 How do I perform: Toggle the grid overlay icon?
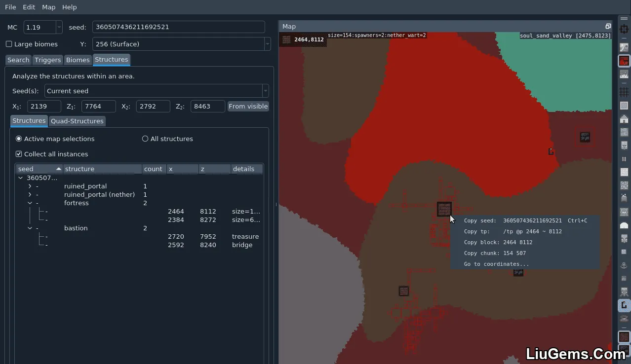coord(624,92)
